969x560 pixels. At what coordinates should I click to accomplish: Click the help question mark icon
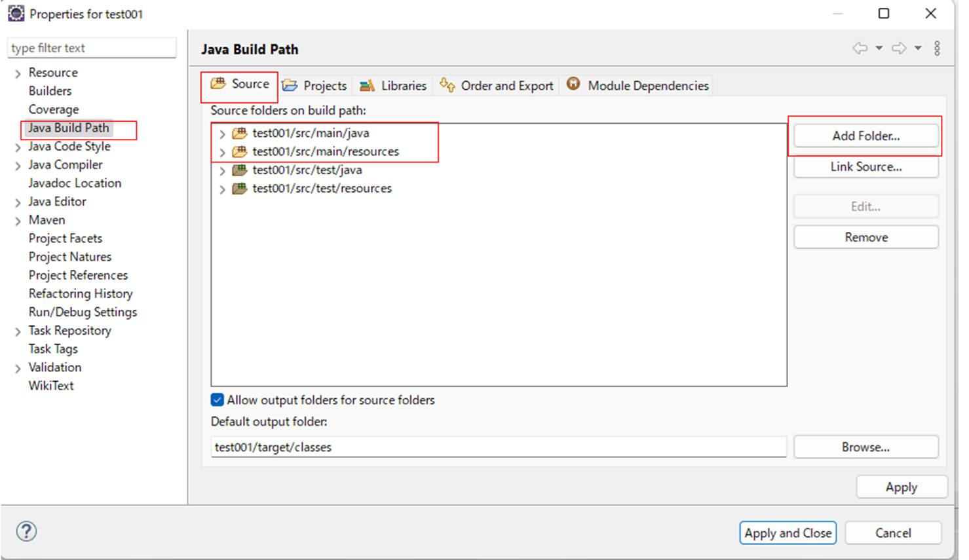tap(26, 532)
